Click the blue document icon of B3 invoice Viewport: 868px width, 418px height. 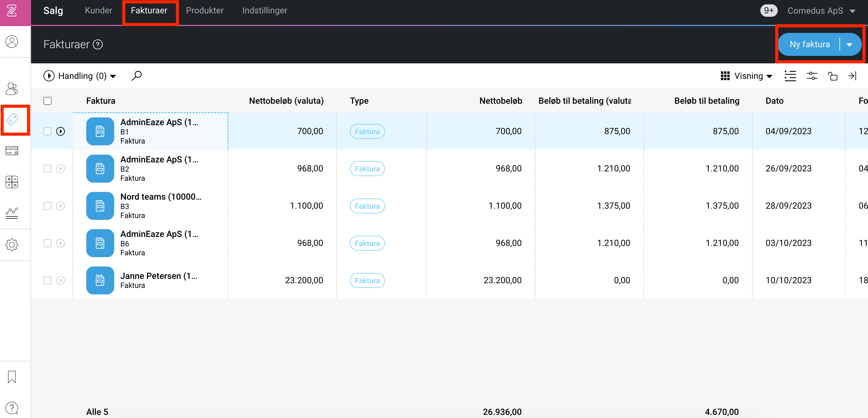click(x=100, y=206)
